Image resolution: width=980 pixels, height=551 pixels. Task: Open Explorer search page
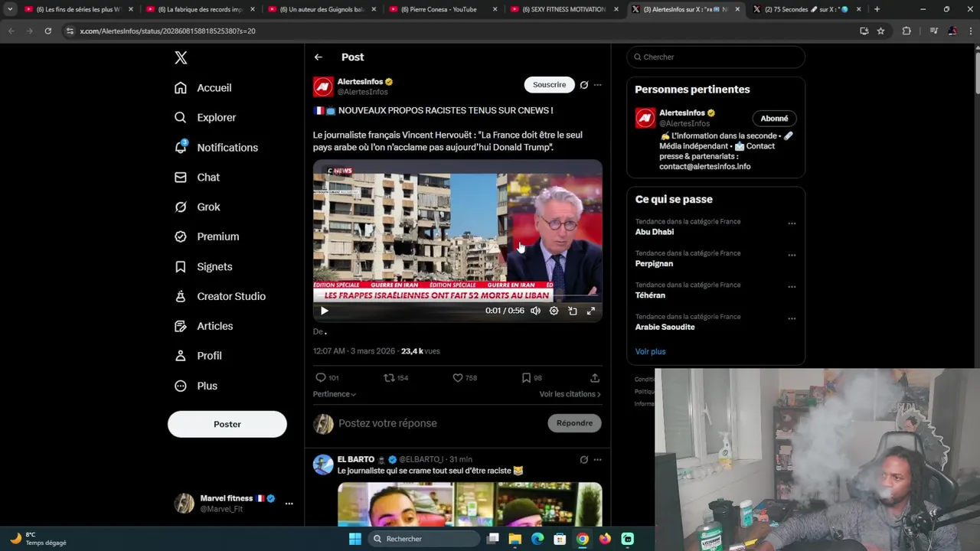pos(205,118)
